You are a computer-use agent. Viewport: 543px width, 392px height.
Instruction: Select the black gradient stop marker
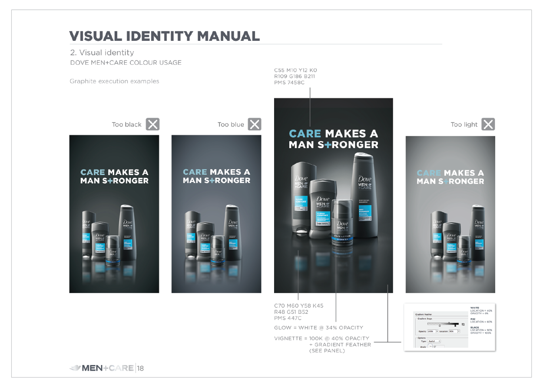click(x=455, y=326)
